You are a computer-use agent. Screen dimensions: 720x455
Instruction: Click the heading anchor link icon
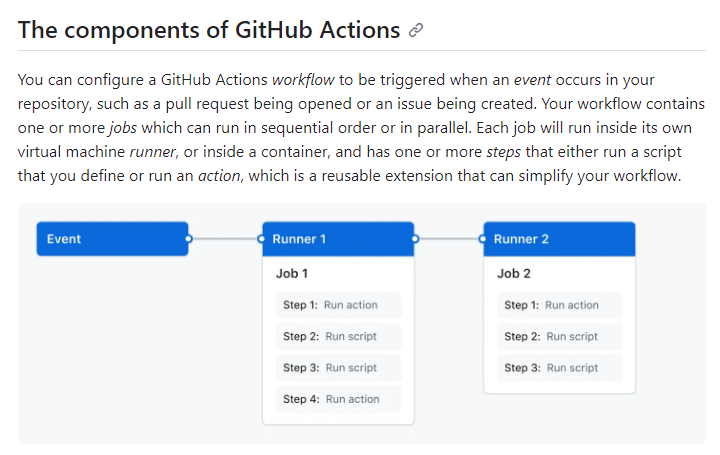(x=416, y=30)
